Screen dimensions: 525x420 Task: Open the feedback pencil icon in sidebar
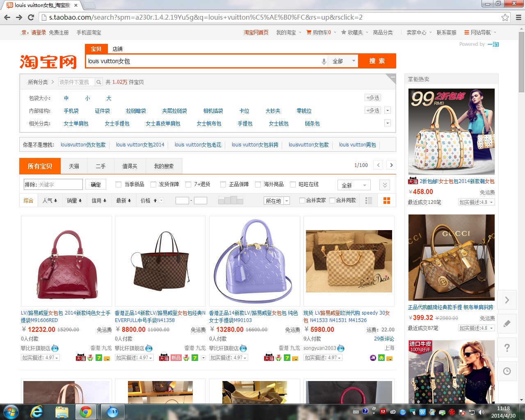[x=507, y=323]
